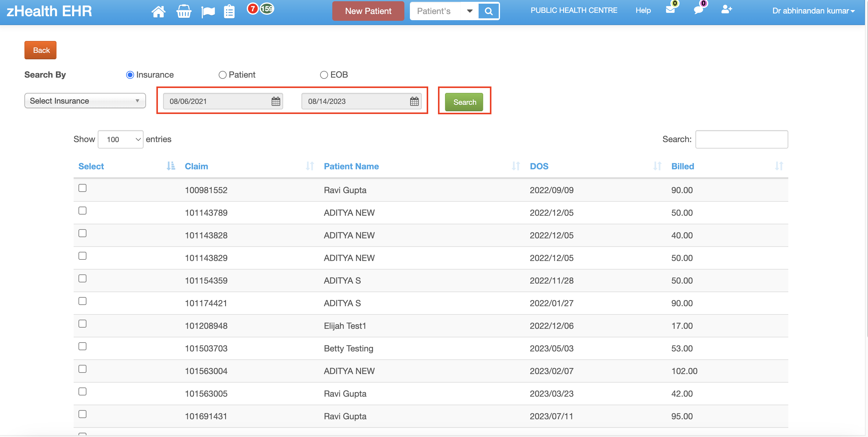Go to the Home icon

coord(159,12)
